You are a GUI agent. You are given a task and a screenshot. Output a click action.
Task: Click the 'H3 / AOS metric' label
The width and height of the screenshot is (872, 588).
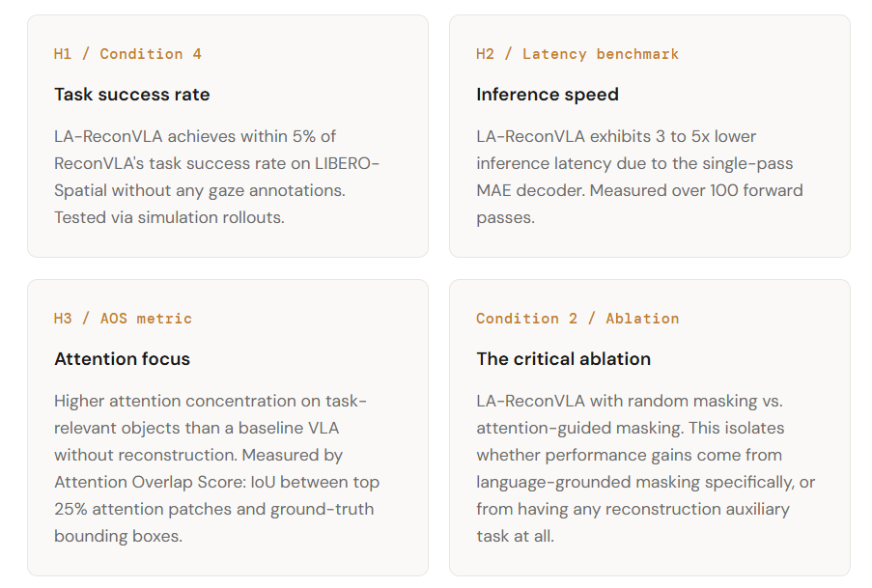(x=123, y=319)
